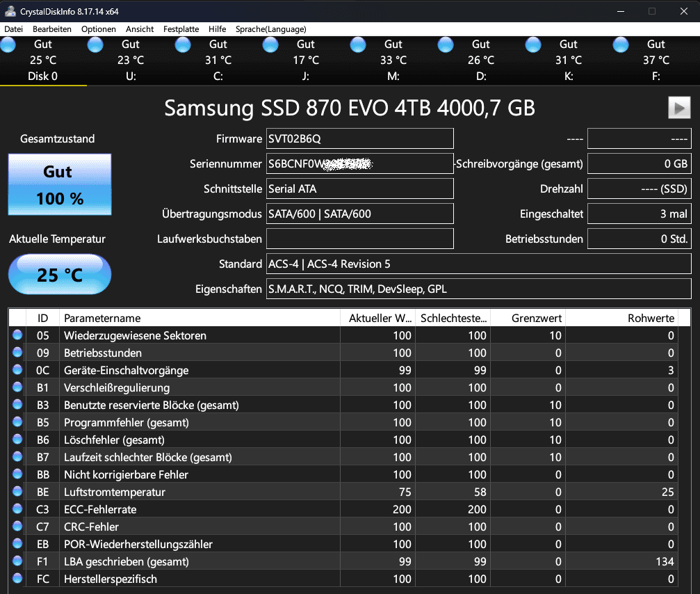Viewport: 700px width, 594px height.
Task: Switch to the U: drive tab label
Action: (x=131, y=77)
